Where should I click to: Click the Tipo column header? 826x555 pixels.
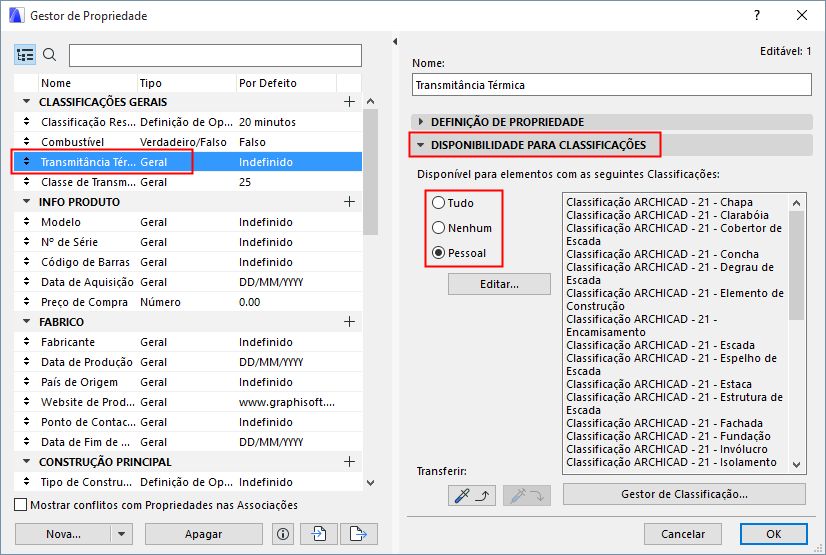click(186, 83)
